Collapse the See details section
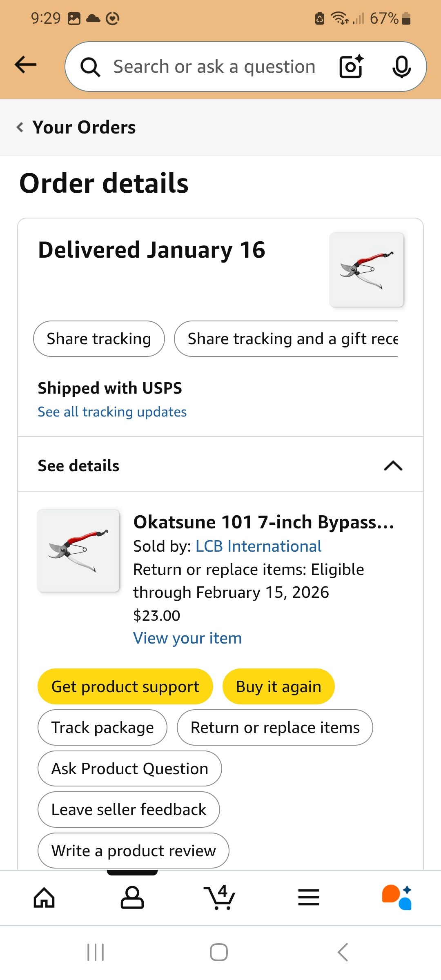Image resolution: width=441 pixels, height=980 pixels. (393, 465)
